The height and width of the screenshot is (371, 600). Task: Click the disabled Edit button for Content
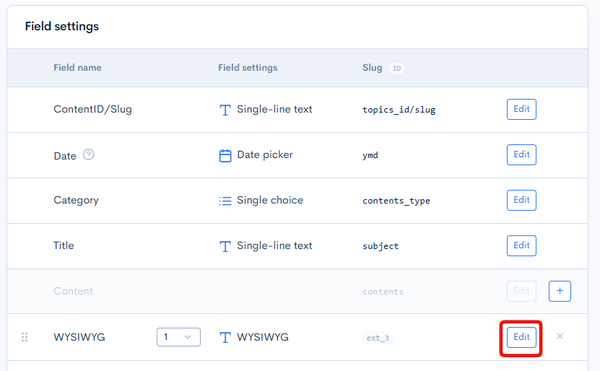pyautogui.click(x=522, y=291)
